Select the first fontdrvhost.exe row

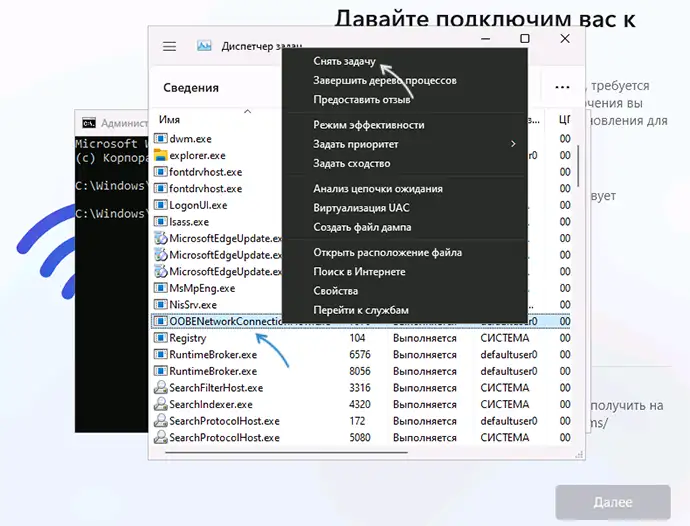coord(362,172)
